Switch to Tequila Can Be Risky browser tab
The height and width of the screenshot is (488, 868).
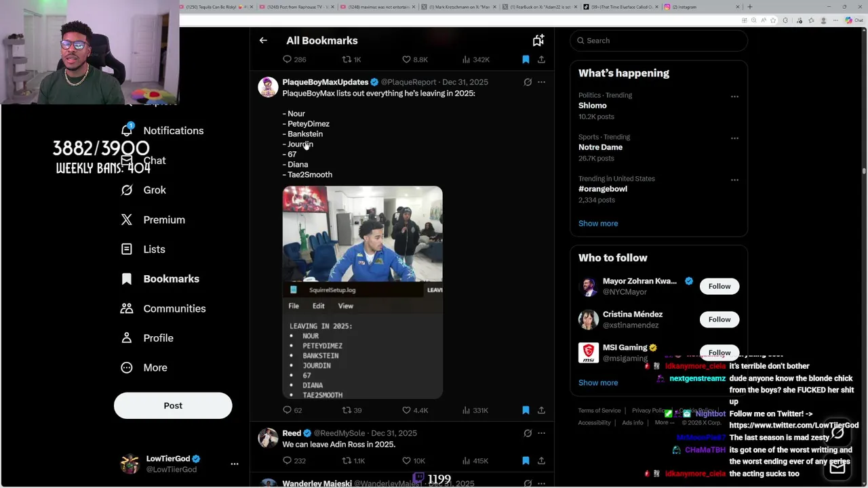217,7
